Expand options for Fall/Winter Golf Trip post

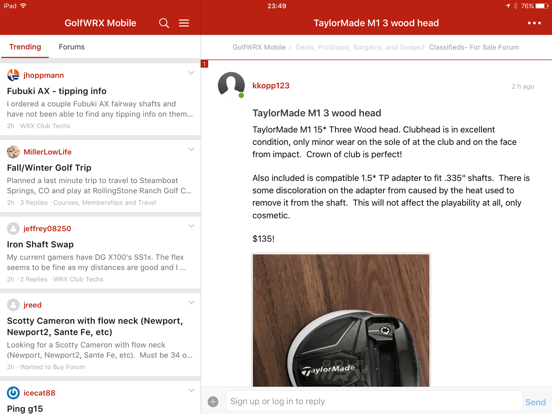(191, 150)
